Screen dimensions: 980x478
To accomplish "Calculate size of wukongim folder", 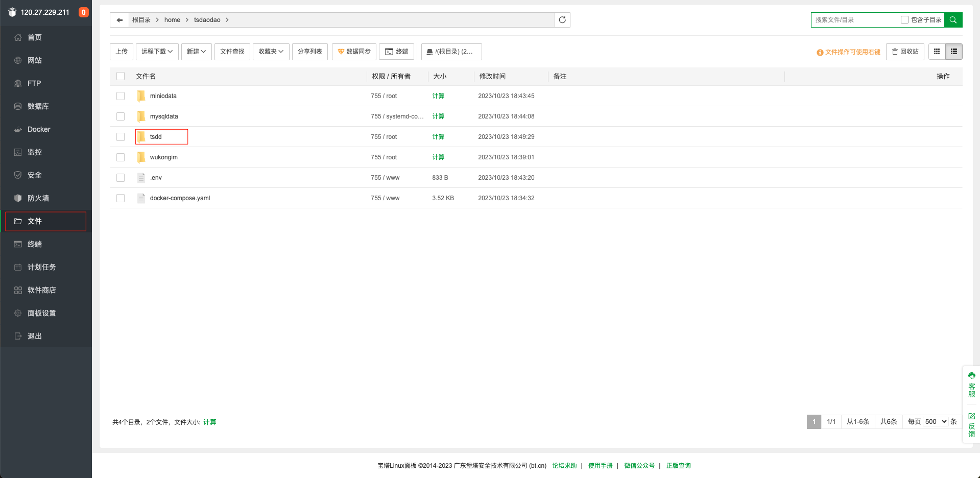I will pyautogui.click(x=438, y=157).
